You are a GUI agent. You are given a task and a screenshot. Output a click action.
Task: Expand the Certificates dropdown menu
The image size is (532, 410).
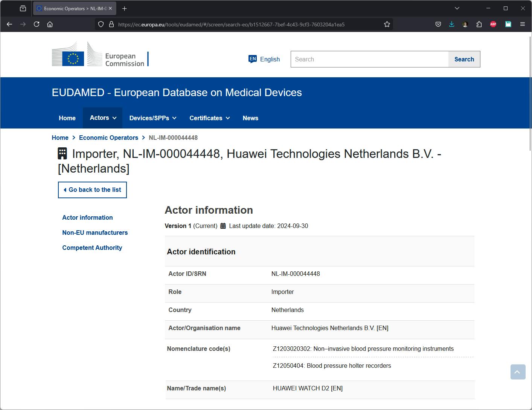[209, 118]
